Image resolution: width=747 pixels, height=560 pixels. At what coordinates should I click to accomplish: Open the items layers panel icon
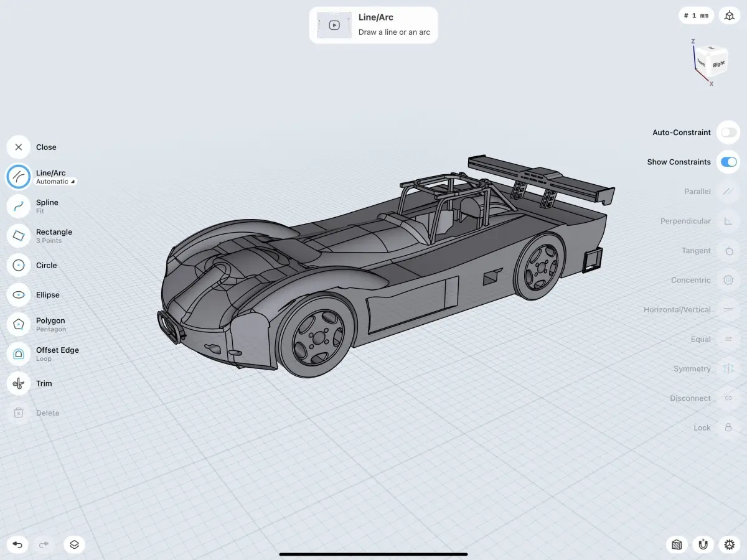[x=74, y=545]
